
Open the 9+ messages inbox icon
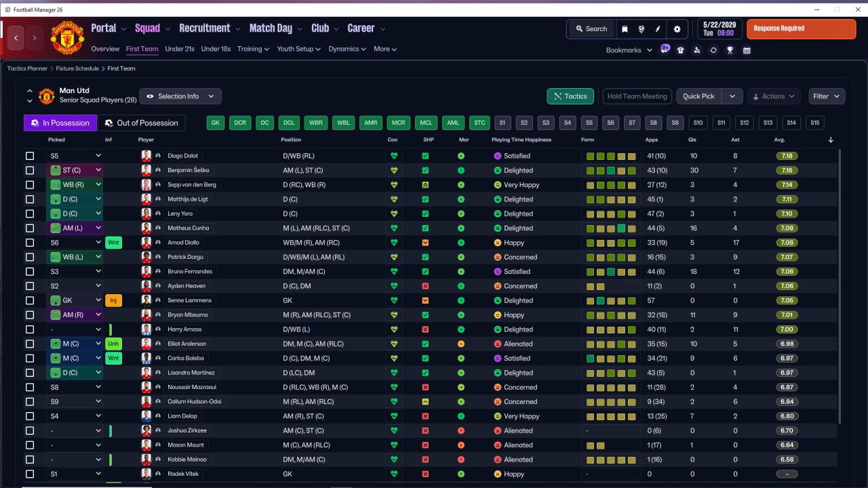(x=665, y=49)
